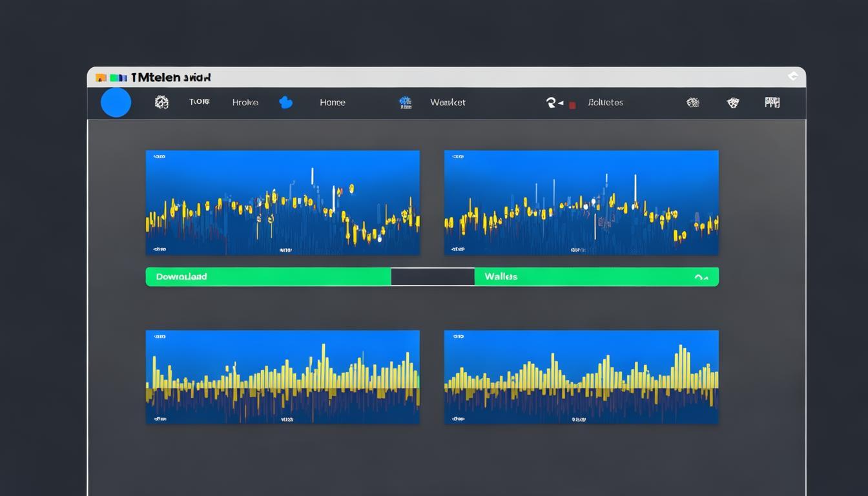Open the Wenket navigation item
This screenshot has height=496, width=868.
(x=448, y=102)
